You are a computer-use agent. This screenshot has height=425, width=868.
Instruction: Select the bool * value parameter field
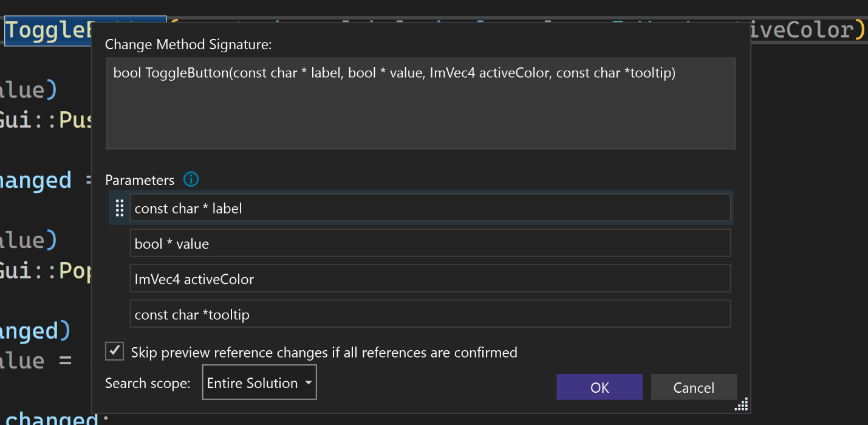(x=430, y=243)
